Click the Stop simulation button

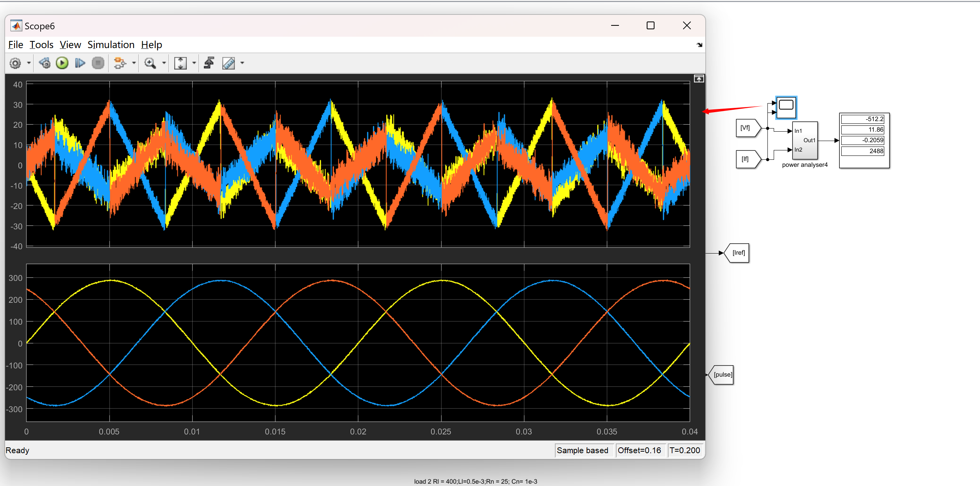pos(98,63)
